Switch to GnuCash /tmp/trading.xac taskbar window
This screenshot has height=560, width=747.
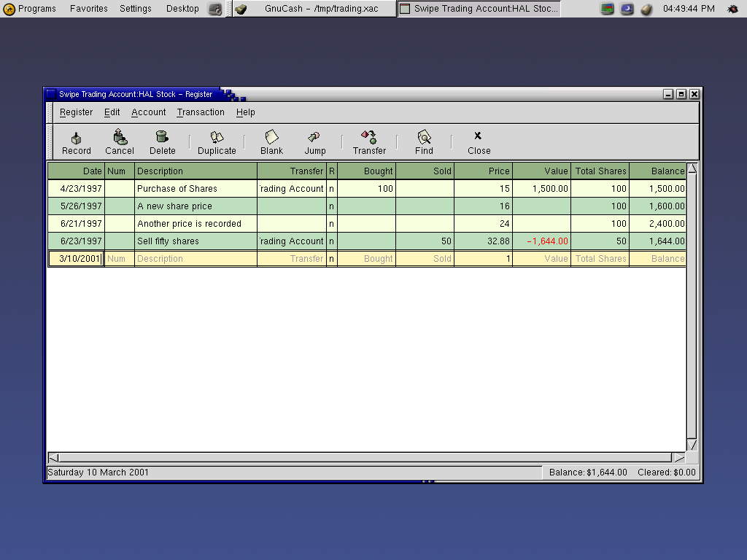pyautogui.click(x=314, y=9)
